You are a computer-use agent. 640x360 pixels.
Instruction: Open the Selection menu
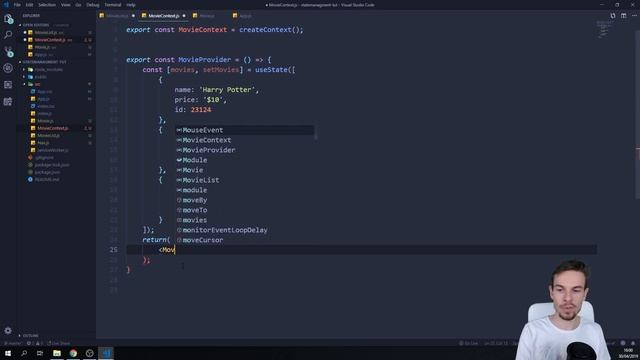[x=47, y=5]
